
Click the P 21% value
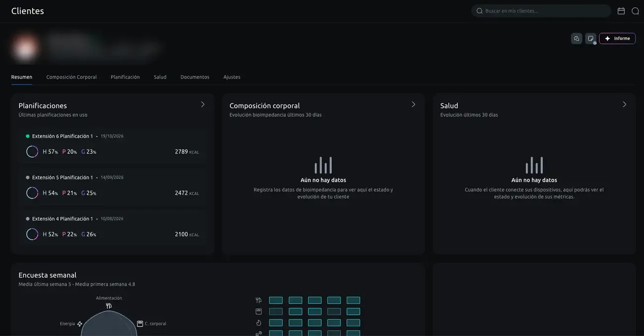pyautogui.click(x=69, y=193)
